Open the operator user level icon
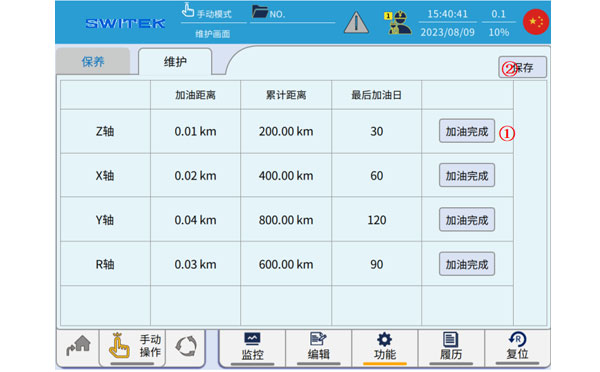Screen dimensions: 600x372 398,23
